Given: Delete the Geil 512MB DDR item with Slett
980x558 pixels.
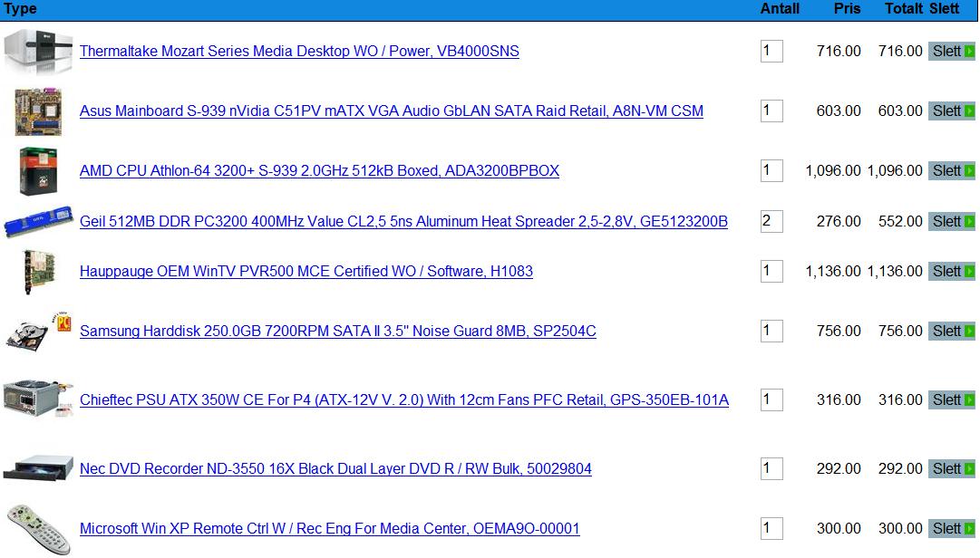Looking at the screenshot, I should click(951, 222).
